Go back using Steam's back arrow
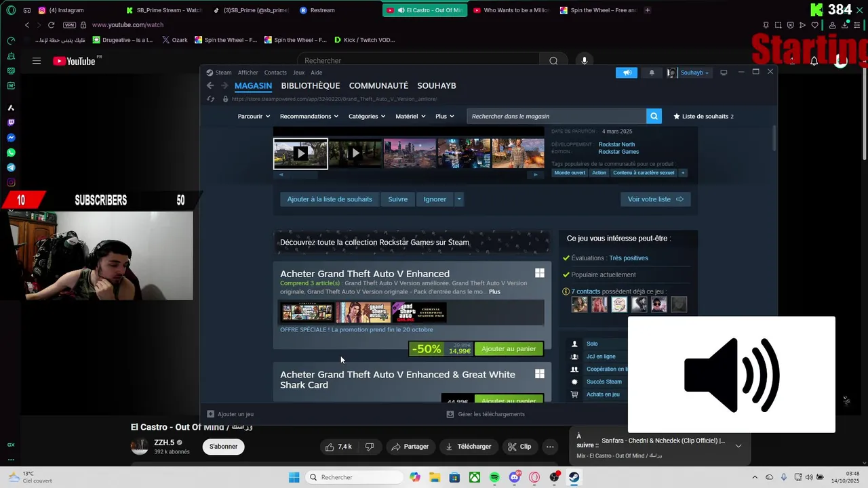868x488 pixels. point(210,85)
